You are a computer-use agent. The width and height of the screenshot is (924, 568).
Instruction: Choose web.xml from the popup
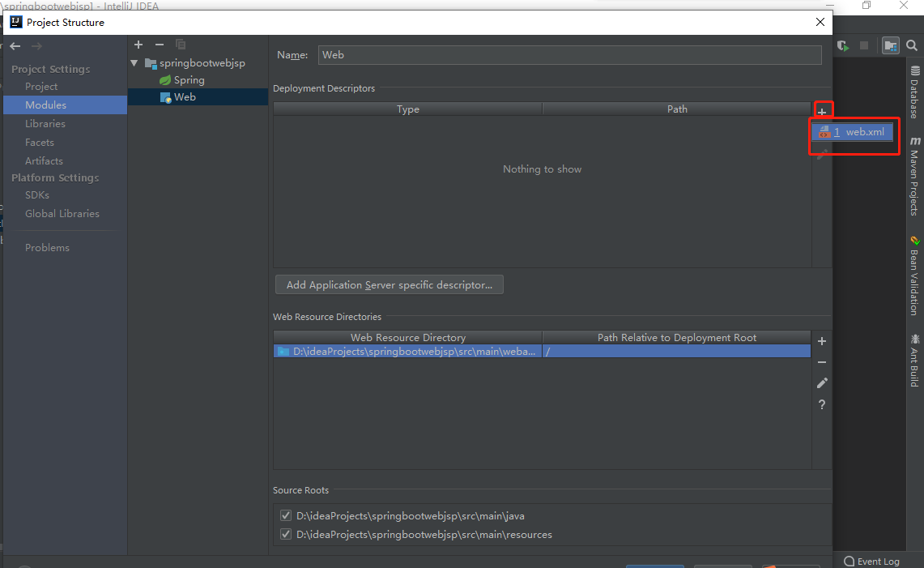853,132
